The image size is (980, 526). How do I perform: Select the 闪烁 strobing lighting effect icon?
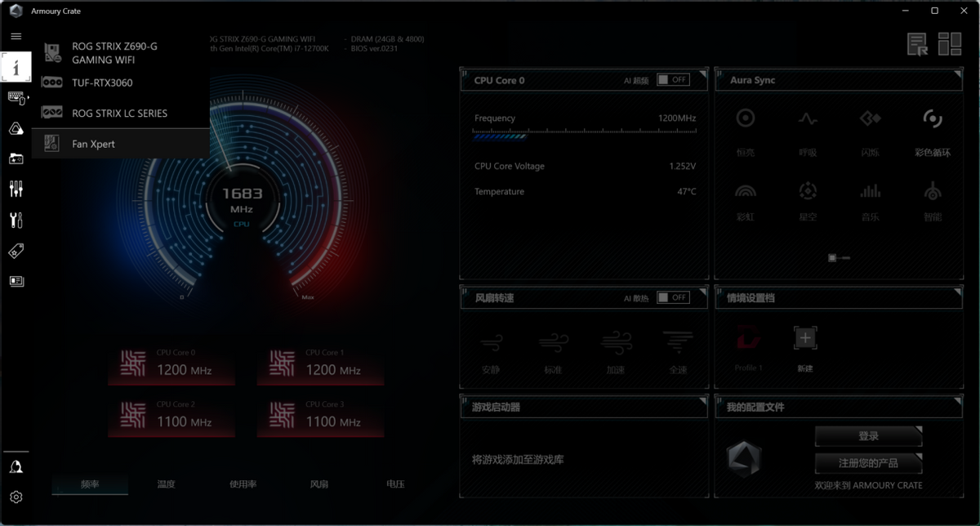click(871, 119)
